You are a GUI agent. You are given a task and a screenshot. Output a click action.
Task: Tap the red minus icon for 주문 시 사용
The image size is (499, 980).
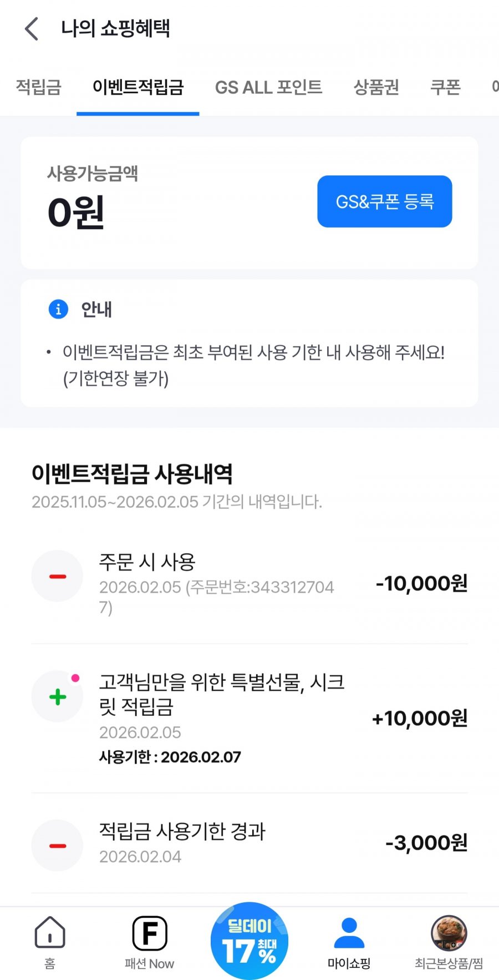(57, 576)
